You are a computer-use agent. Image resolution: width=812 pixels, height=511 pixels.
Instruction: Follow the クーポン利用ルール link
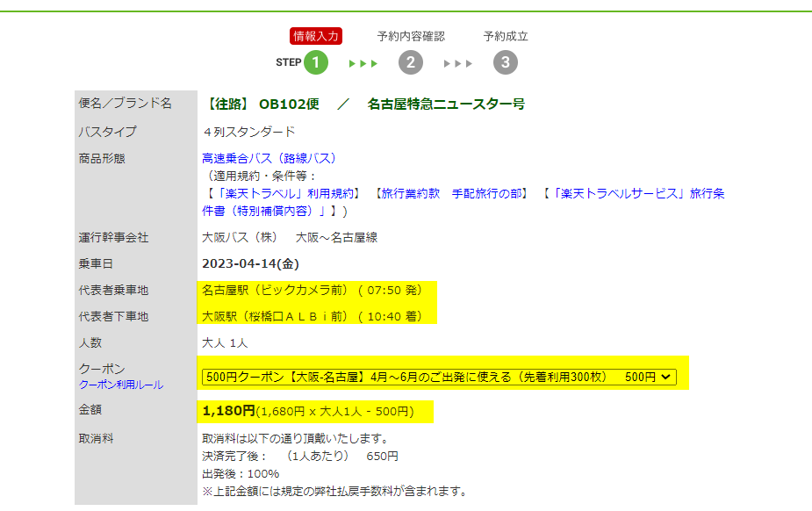tap(121, 385)
